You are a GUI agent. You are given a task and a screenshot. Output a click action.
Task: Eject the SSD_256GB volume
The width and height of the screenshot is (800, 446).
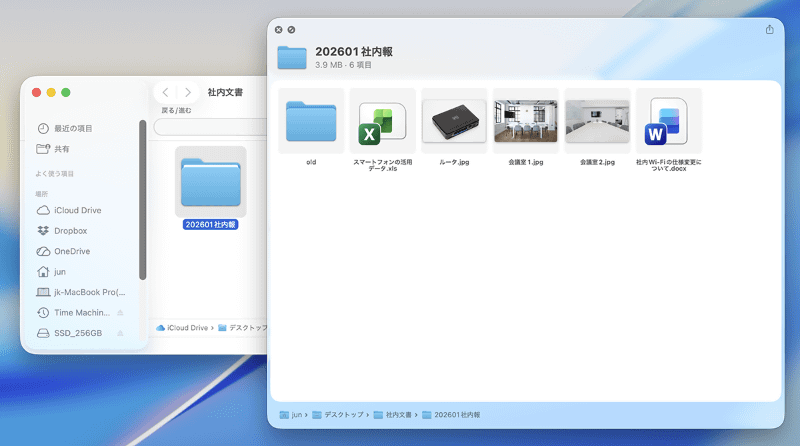point(120,333)
